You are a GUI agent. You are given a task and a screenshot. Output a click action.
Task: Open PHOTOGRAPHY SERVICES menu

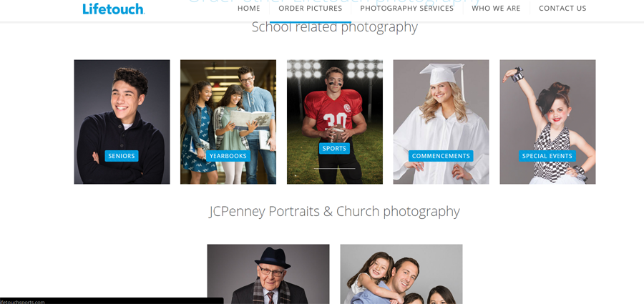pos(406,8)
